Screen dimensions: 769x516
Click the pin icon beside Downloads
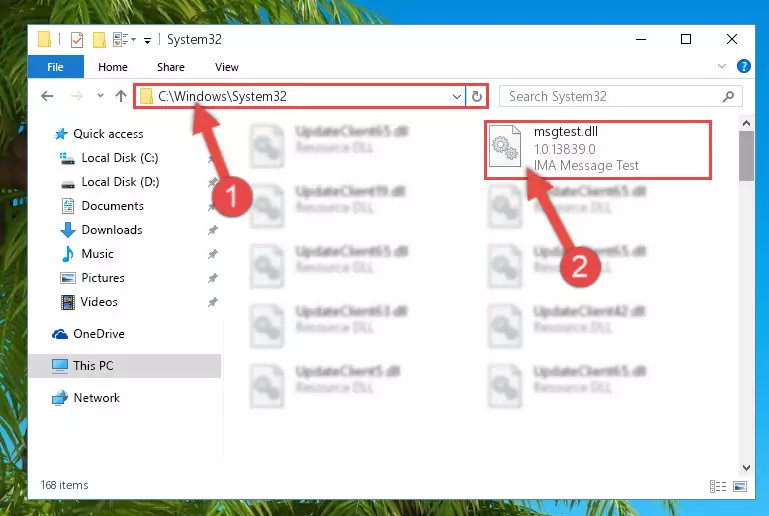point(212,230)
